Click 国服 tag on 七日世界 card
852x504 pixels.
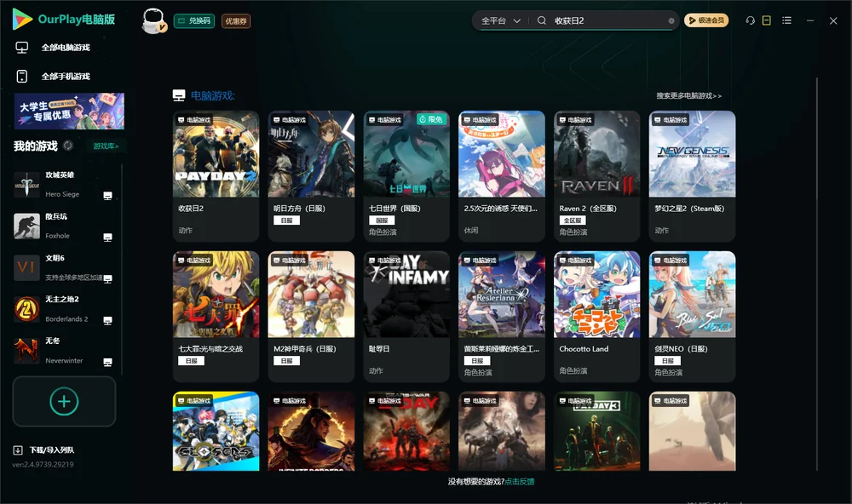point(382,220)
